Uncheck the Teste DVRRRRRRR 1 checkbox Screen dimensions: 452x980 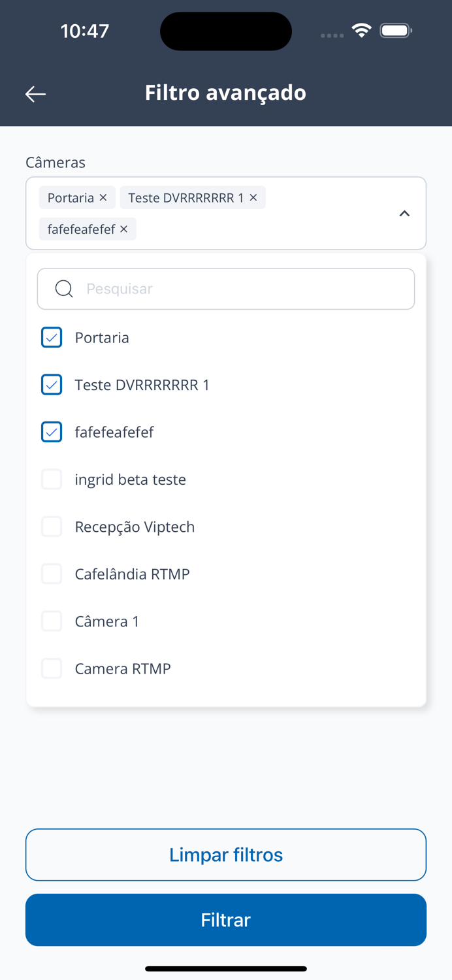[52, 385]
